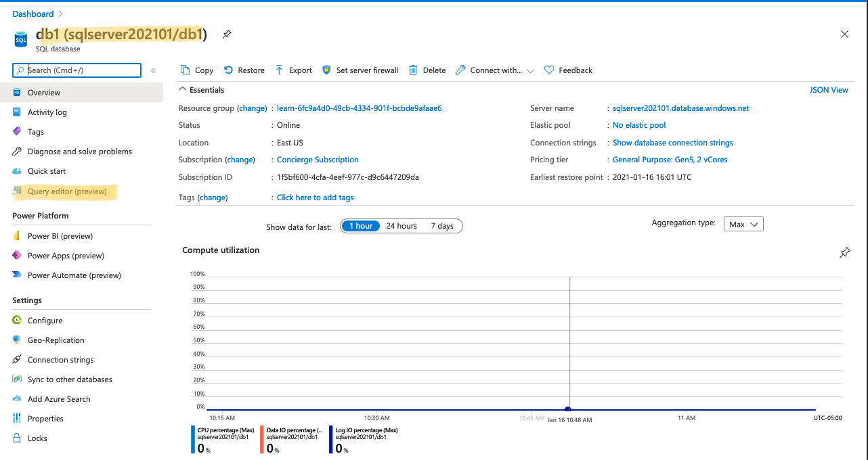The image size is (868, 460).
Task: Click the chart data point at 10:48 AM
Action: click(x=568, y=409)
